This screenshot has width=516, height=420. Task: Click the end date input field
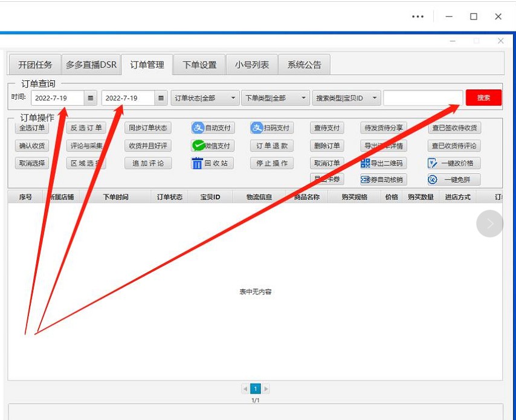click(x=127, y=98)
